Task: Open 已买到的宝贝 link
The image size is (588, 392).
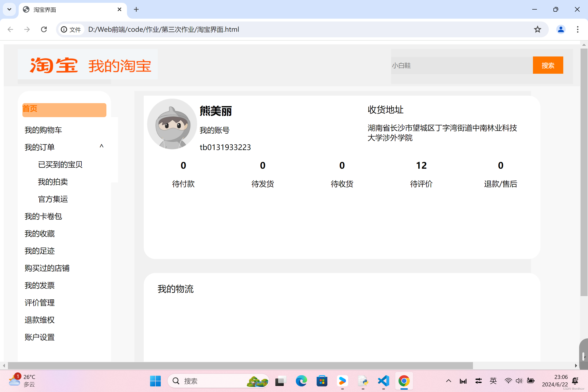Action: click(x=60, y=164)
